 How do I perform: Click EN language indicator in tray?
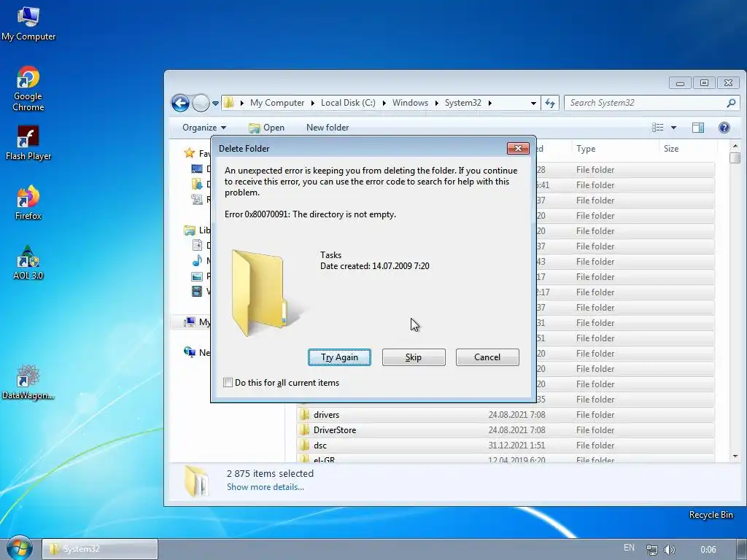pos(630,548)
